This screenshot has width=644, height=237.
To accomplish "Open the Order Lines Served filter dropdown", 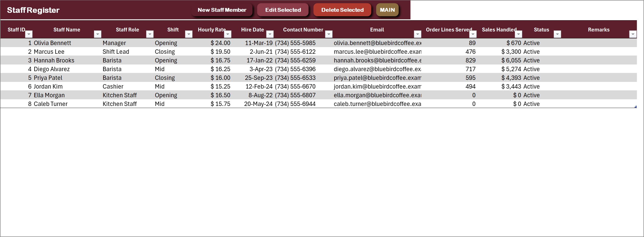I will [x=473, y=34].
